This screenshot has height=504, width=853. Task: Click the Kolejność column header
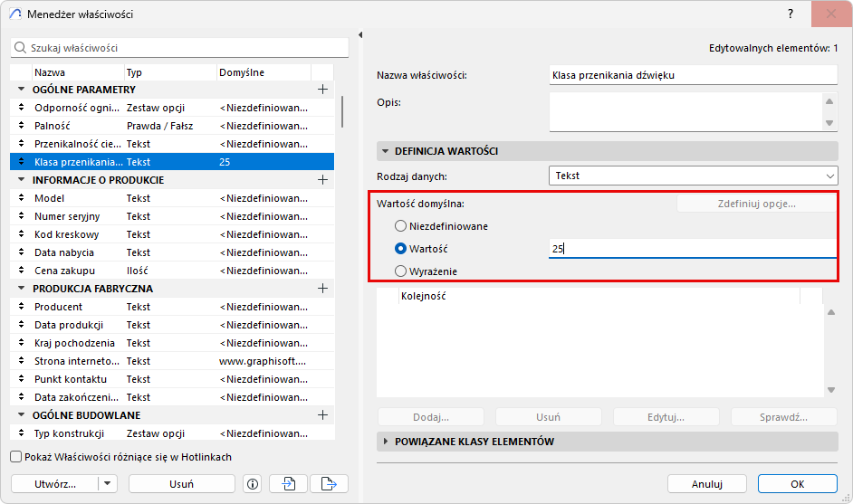point(599,296)
